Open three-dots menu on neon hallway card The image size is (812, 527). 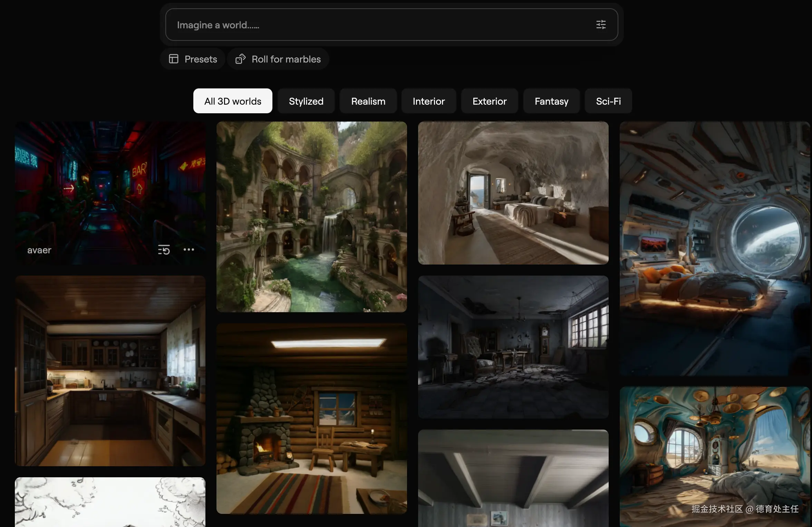pyautogui.click(x=188, y=250)
